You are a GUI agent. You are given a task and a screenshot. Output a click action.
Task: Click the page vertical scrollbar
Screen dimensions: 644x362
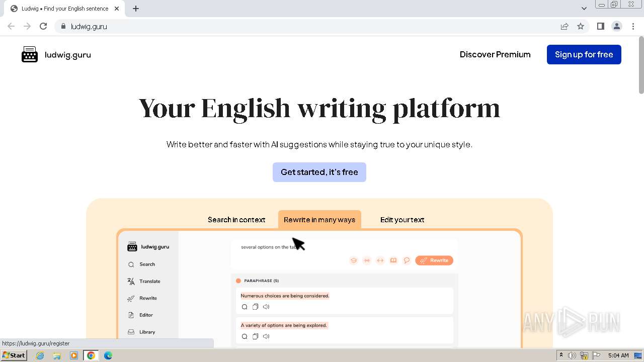641,65
